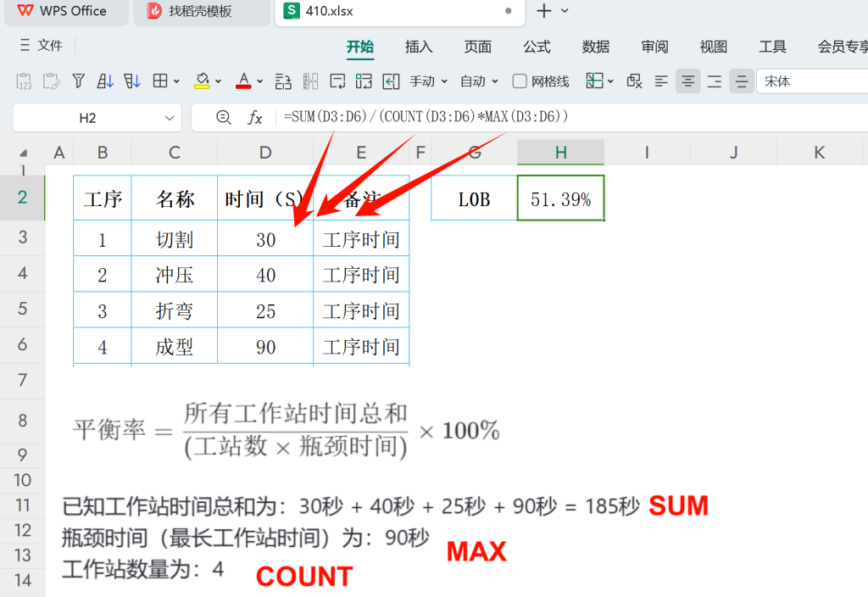Click the fx insert function icon

(x=254, y=117)
